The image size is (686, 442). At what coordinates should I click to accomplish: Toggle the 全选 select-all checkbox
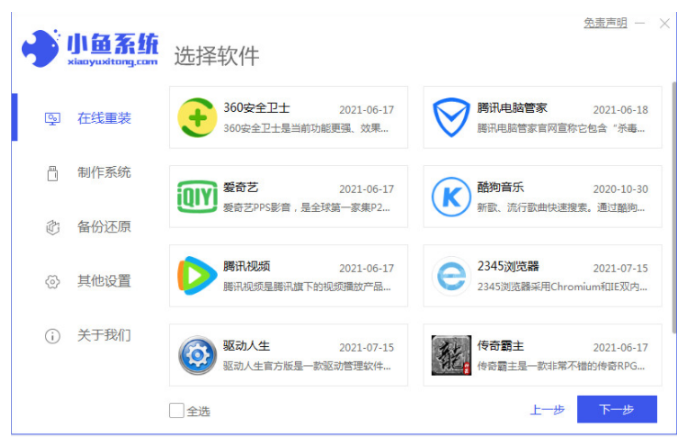point(177,410)
